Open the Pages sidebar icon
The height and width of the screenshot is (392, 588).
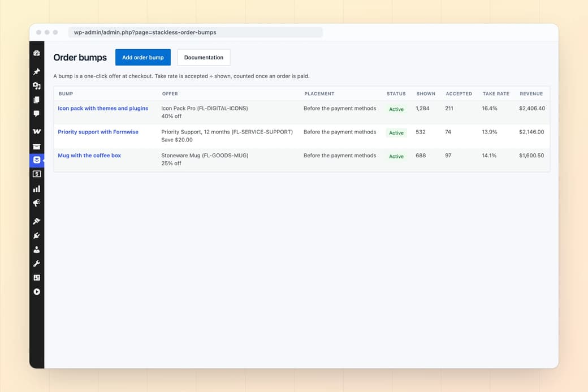(x=37, y=100)
